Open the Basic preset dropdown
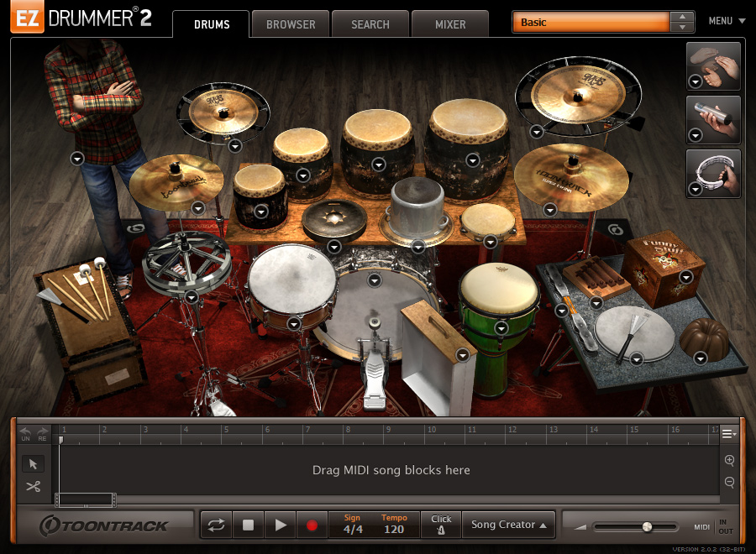This screenshot has height=554, width=756. click(592, 23)
